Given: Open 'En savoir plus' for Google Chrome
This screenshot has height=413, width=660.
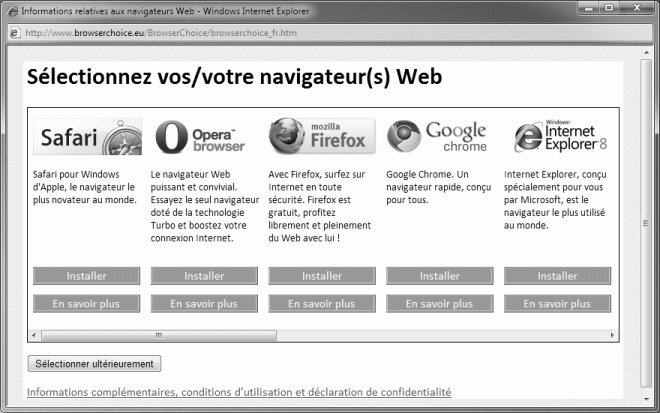Looking at the screenshot, I should click(x=440, y=304).
